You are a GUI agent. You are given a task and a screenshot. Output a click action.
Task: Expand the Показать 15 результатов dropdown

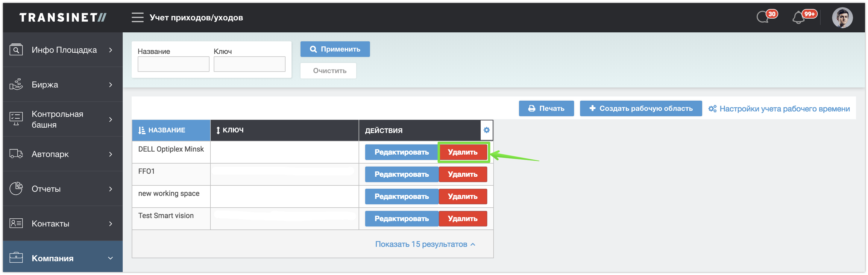pyautogui.click(x=425, y=244)
